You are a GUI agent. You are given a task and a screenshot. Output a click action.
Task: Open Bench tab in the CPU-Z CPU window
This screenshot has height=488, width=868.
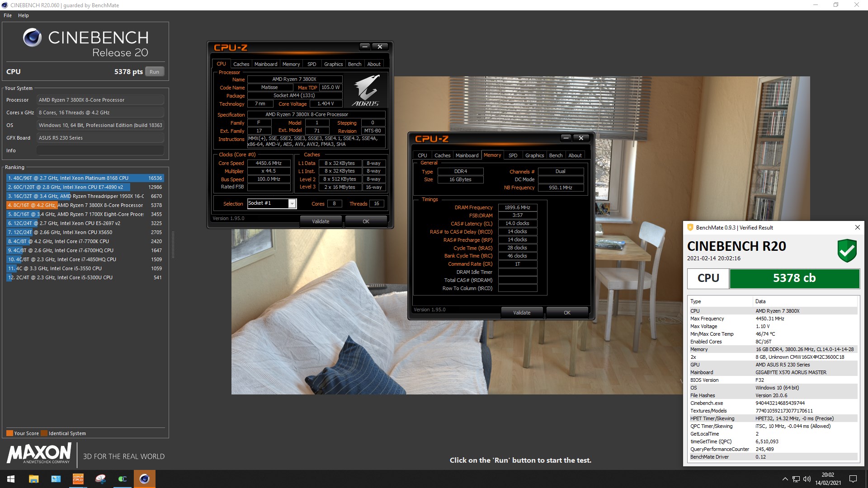(354, 64)
